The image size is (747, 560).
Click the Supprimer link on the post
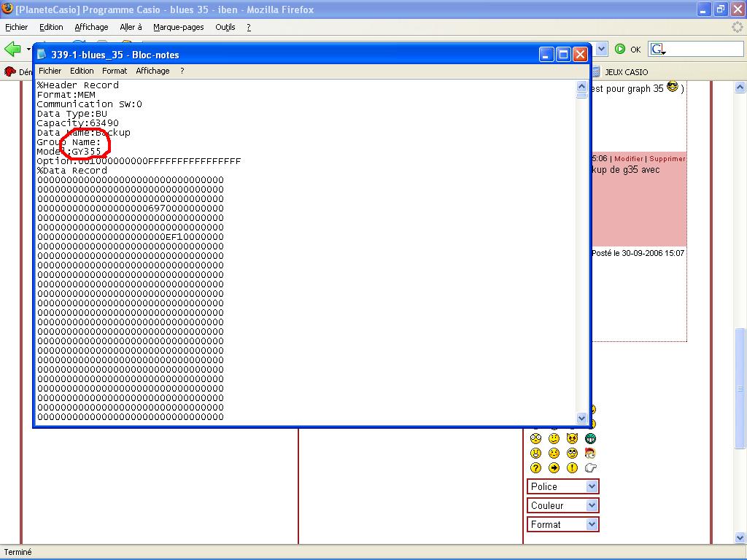click(x=667, y=158)
